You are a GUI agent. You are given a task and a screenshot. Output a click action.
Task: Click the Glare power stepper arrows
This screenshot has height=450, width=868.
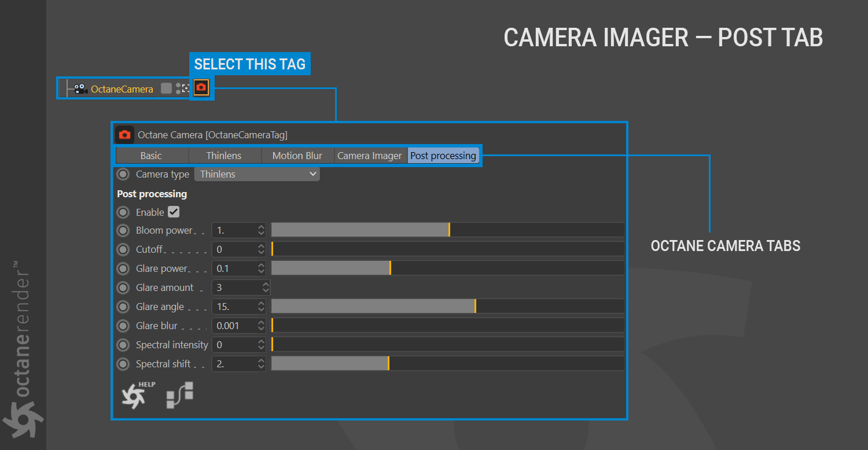[261, 268]
